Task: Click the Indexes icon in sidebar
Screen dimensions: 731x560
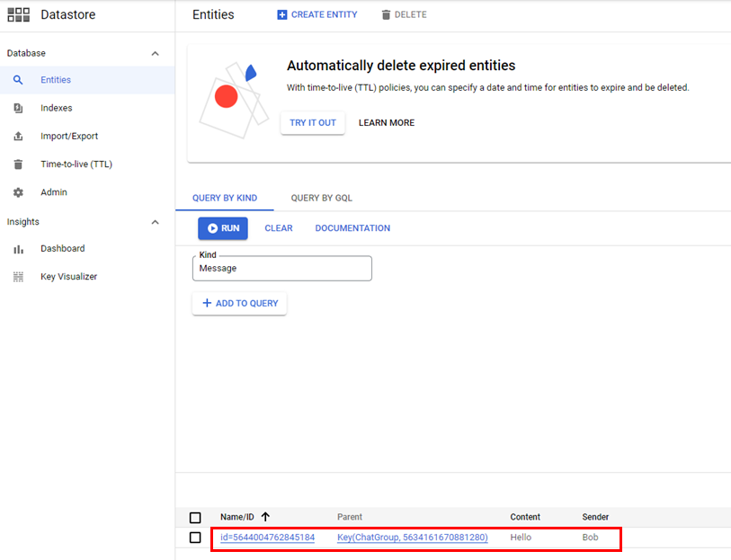Action: (18, 108)
